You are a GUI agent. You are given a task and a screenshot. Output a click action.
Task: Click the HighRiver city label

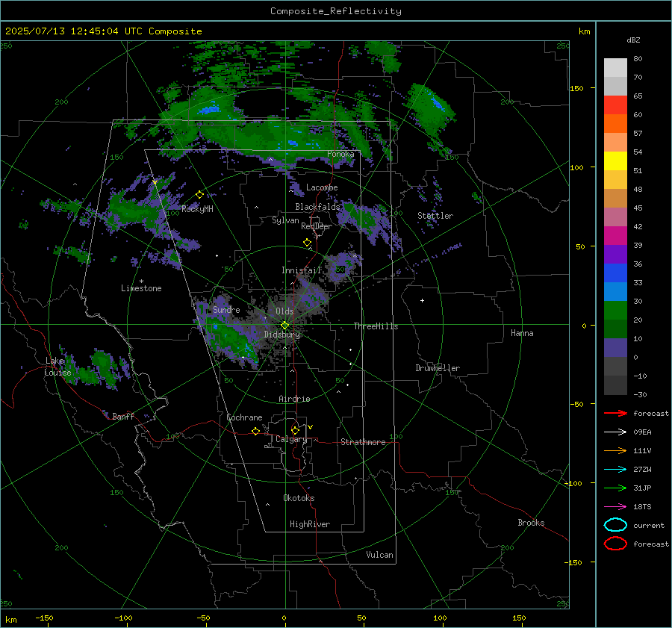[x=310, y=524]
